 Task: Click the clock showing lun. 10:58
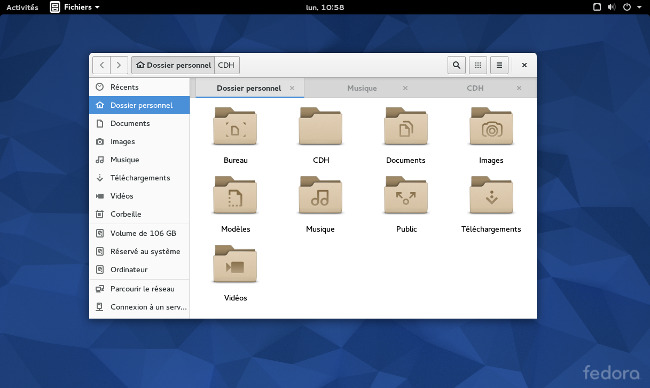click(x=325, y=7)
